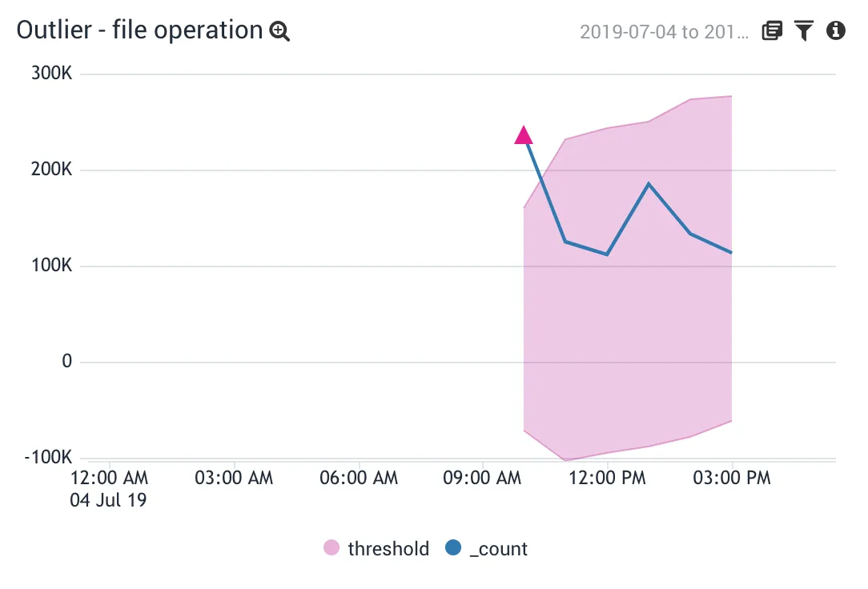This screenshot has height=589, width=868.
Task: Click the 300K y-axis label
Action: (x=53, y=74)
